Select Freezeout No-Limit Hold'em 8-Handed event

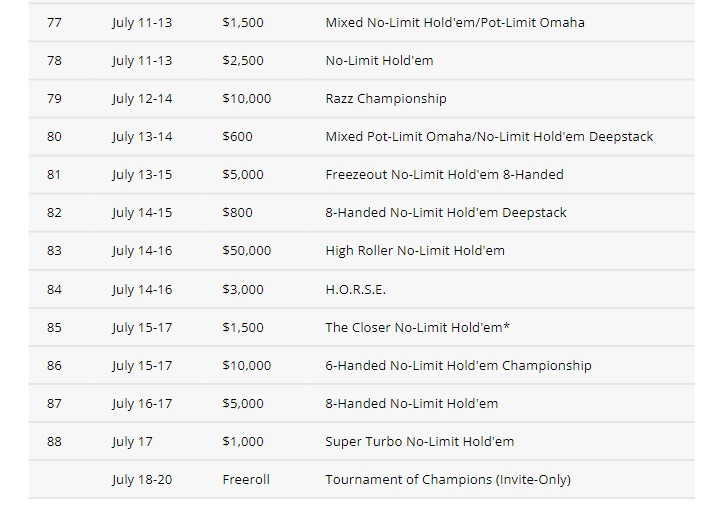(444, 175)
